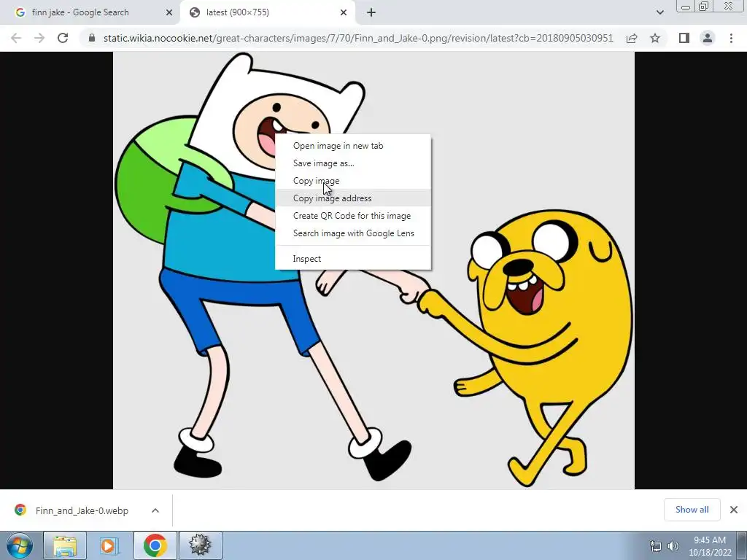
Task: Open the Chrome profile avatar
Action: (708, 38)
